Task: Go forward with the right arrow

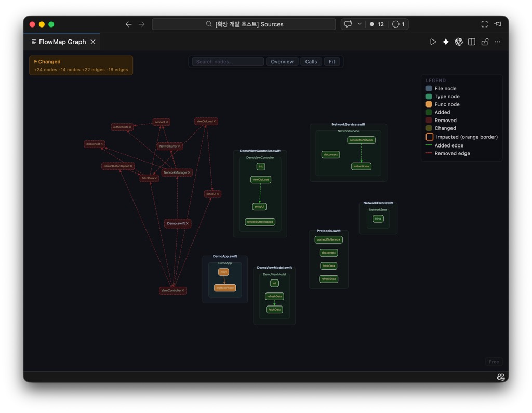Action: [141, 24]
